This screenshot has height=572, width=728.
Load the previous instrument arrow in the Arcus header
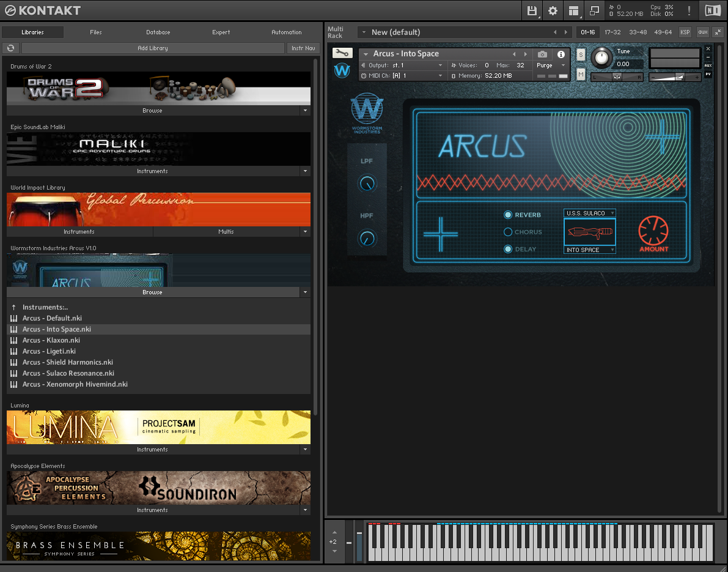coord(514,54)
